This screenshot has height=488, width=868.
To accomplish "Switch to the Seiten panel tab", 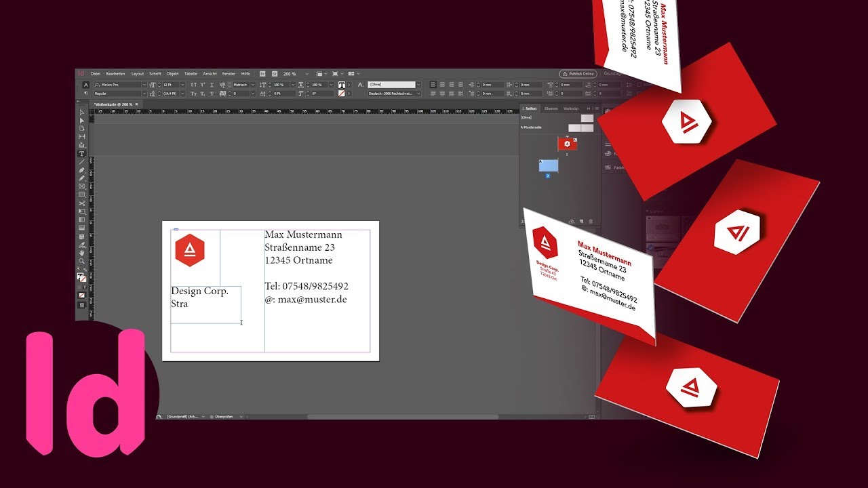I will (x=530, y=108).
